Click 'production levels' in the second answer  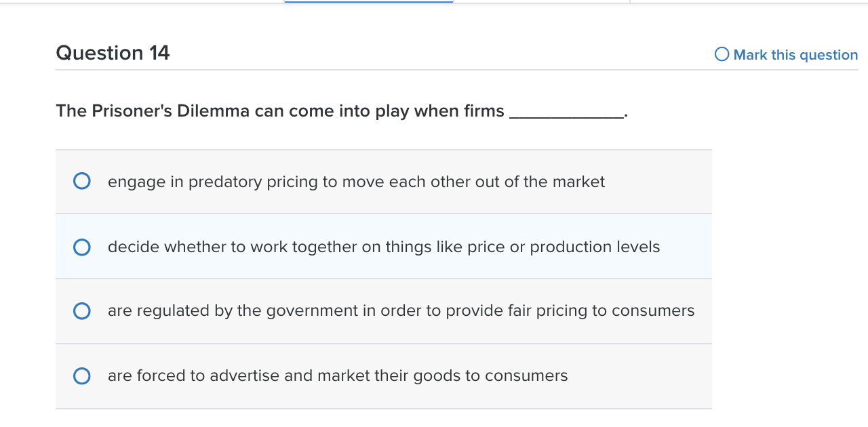[x=595, y=247]
